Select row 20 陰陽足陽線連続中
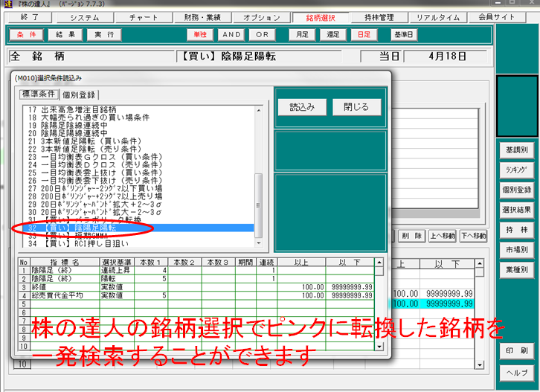540x392 pixels. point(138,133)
